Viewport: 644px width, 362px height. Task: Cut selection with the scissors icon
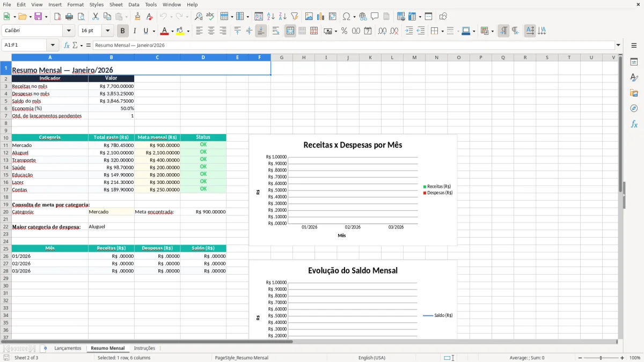tap(96, 17)
